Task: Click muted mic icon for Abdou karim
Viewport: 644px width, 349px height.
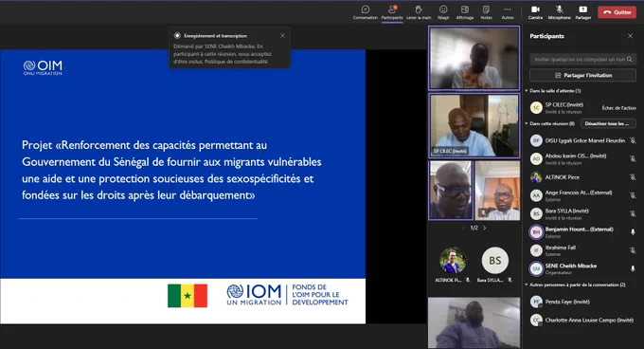Action: click(633, 158)
